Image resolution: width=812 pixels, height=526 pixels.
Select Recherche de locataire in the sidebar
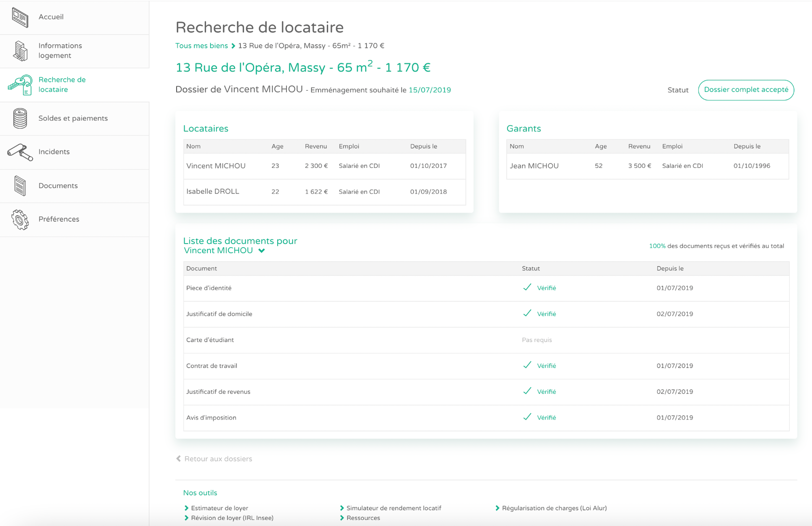[74, 85]
